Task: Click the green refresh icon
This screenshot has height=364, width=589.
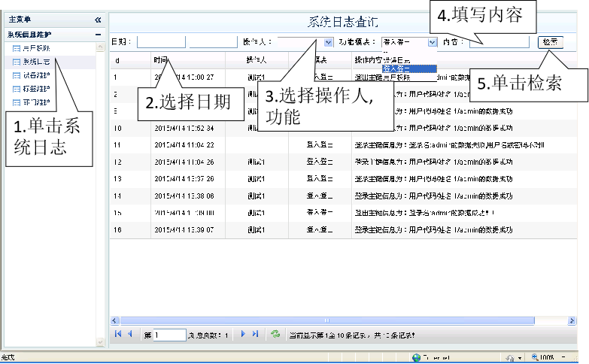Action: coord(275,335)
